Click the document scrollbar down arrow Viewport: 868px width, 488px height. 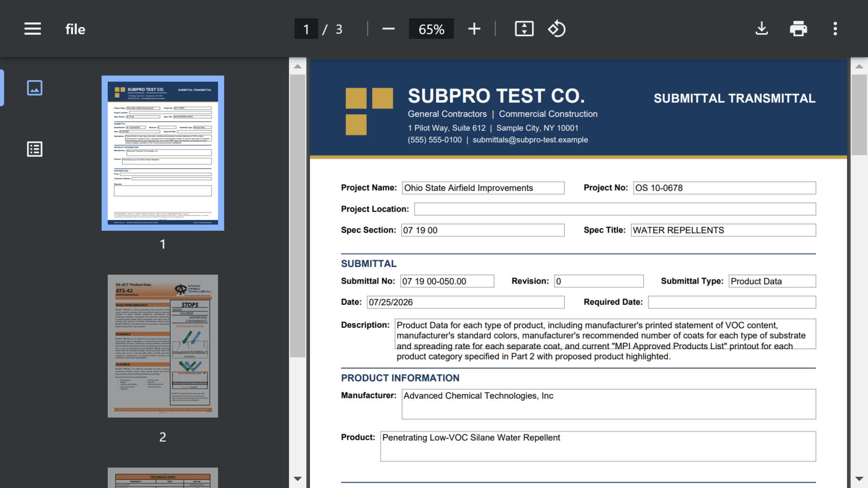pyautogui.click(x=859, y=479)
